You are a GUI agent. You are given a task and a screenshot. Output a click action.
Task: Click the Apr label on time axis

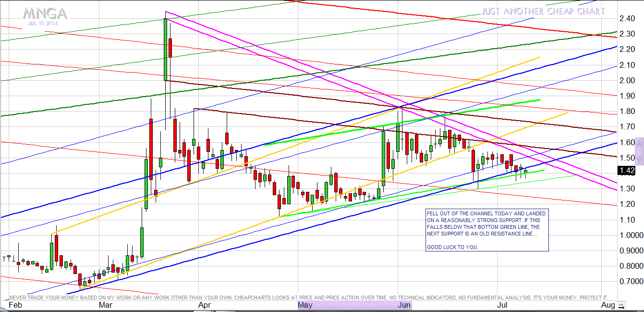pyautogui.click(x=205, y=305)
